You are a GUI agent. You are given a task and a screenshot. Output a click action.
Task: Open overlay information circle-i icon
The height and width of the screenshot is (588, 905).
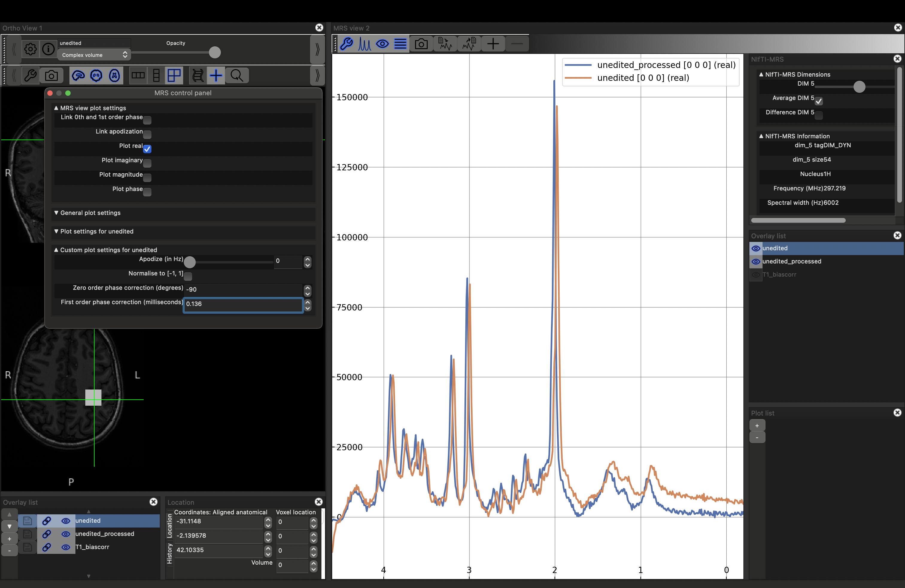pyautogui.click(x=48, y=49)
